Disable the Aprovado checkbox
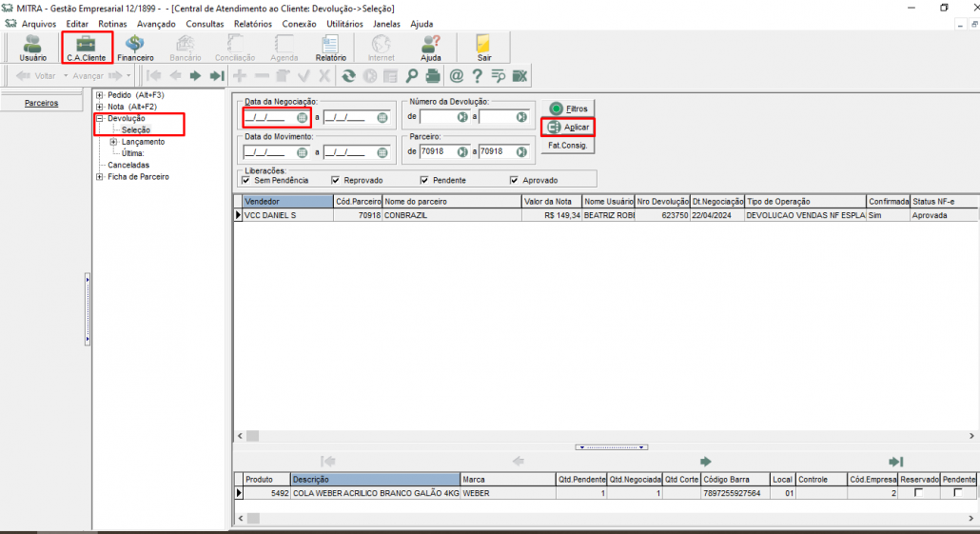The image size is (980, 534). tap(514, 180)
